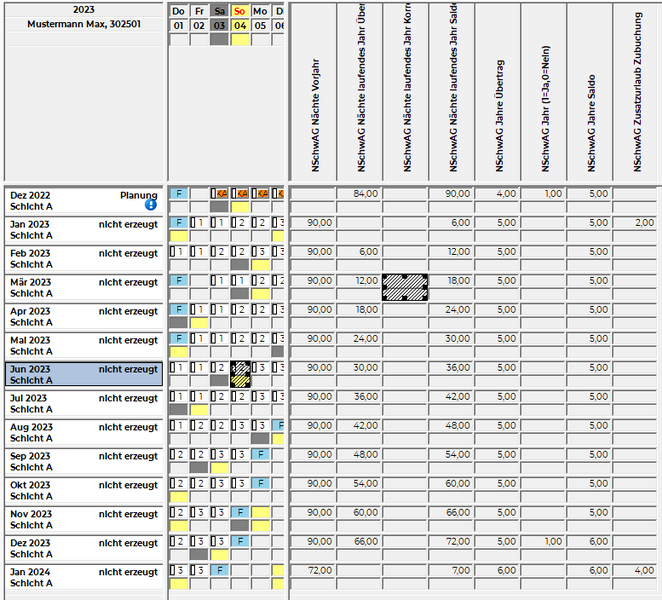Screen dimensions: 662x600
Task: Click the NSchwAG Zusatzurlaub Zubuchung column header
Action: (x=636, y=95)
